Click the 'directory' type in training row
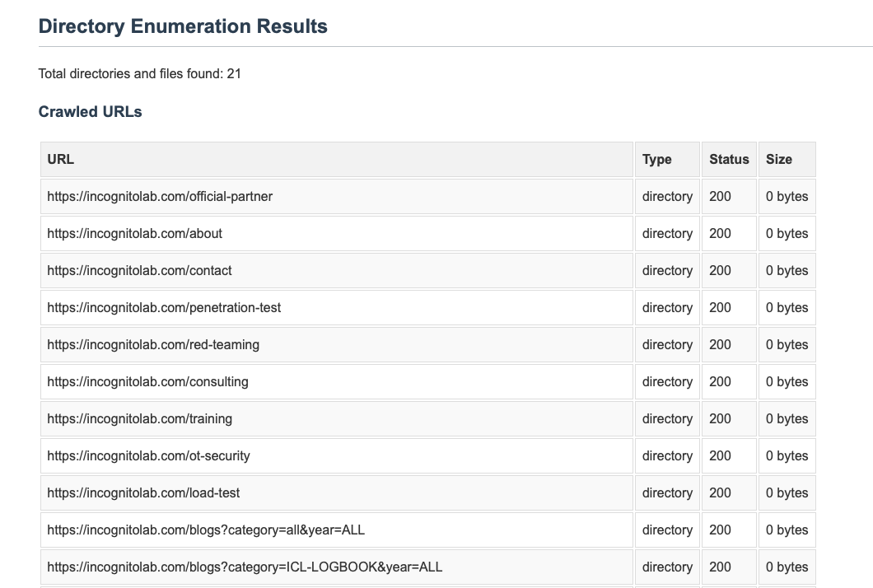The image size is (873, 588). [668, 418]
